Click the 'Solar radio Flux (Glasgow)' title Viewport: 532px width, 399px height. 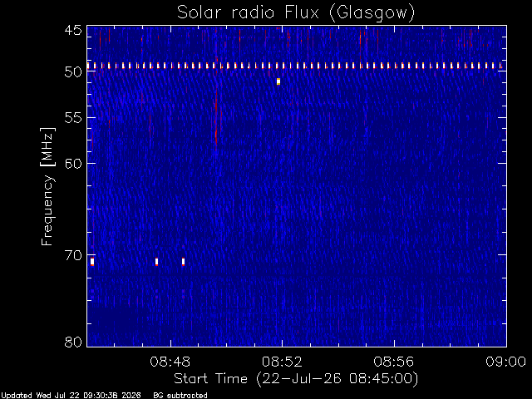(296, 13)
